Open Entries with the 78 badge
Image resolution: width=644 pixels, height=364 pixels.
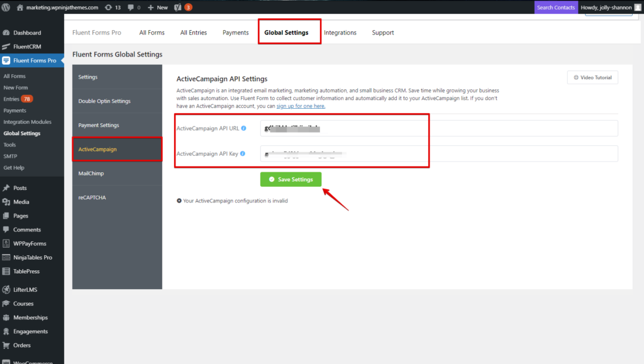pos(18,99)
